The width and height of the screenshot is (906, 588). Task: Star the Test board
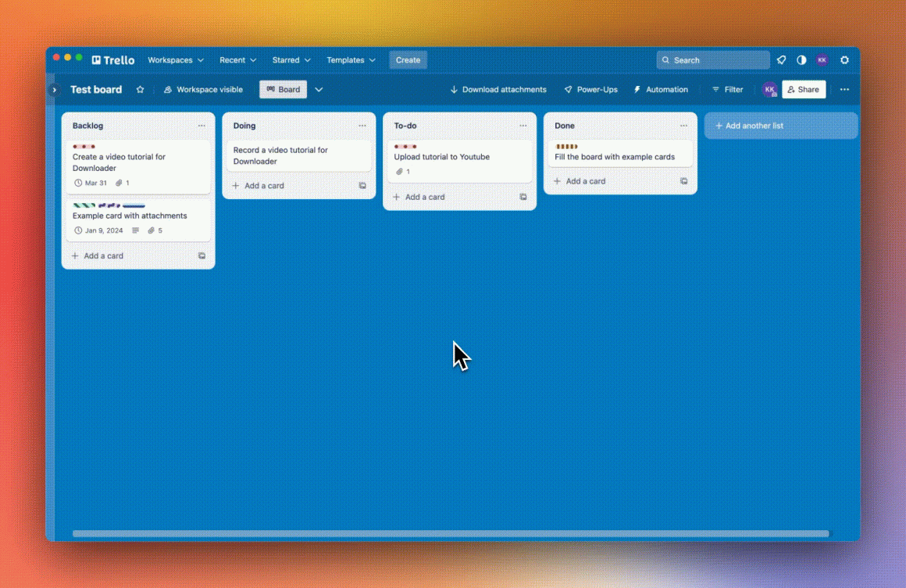(141, 90)
